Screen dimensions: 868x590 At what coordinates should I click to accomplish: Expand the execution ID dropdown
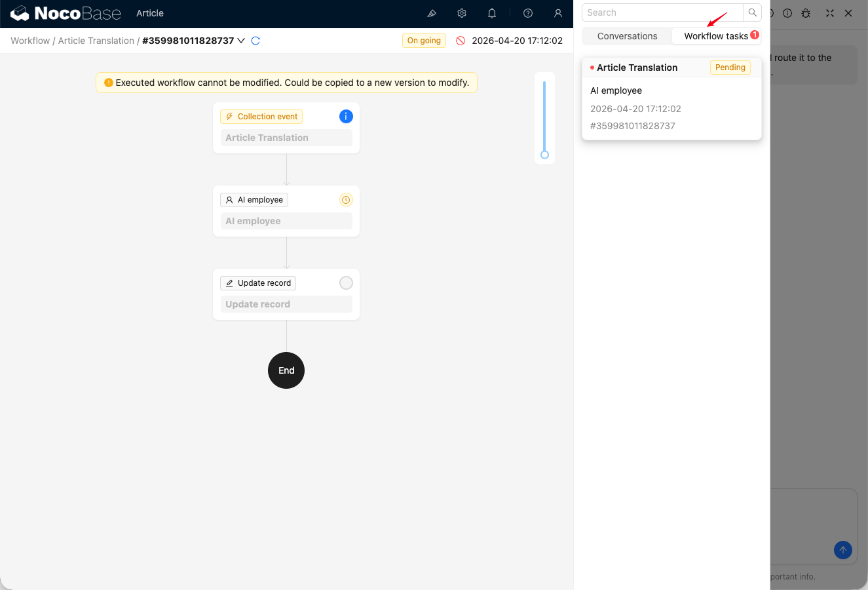point(241,41)
